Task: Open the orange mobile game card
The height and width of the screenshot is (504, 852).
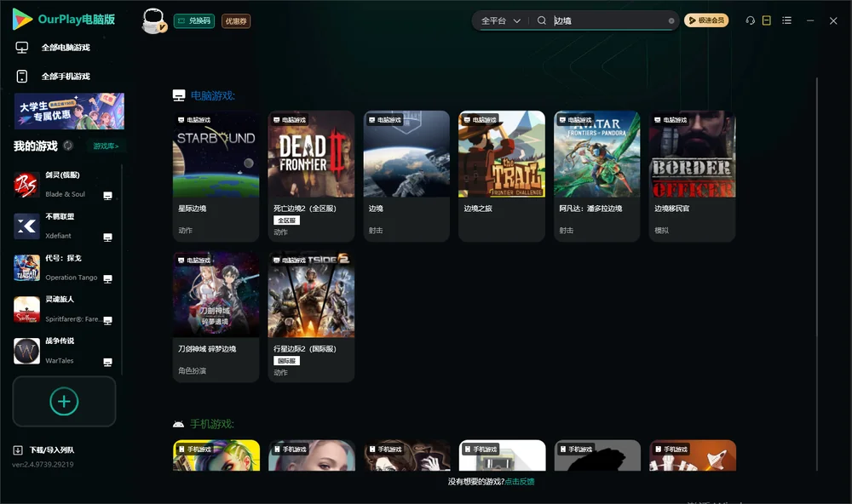Action: pyautogui.click(x=693, y=455)
